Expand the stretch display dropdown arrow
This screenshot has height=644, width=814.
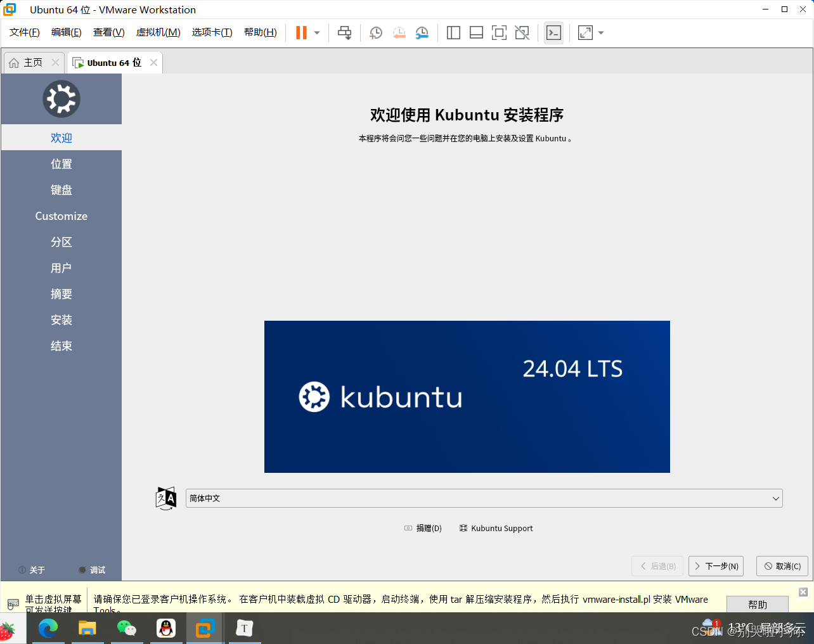(601, 33)
